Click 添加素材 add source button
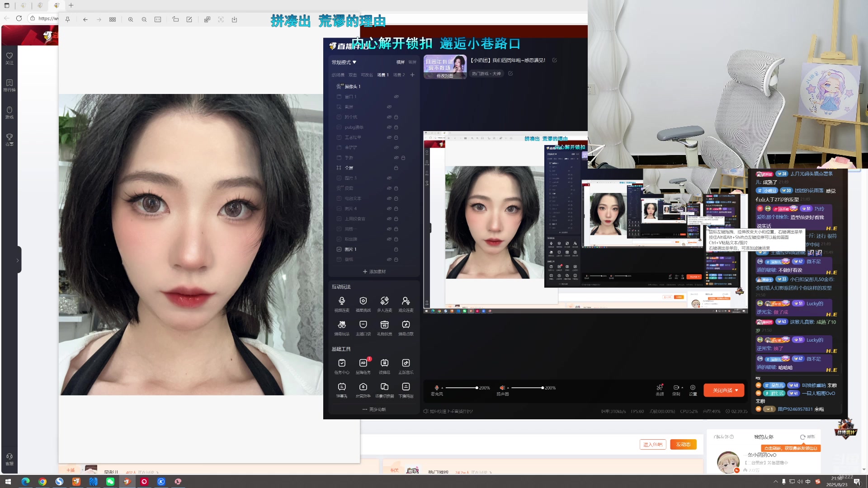 click(x=374, y=272)
